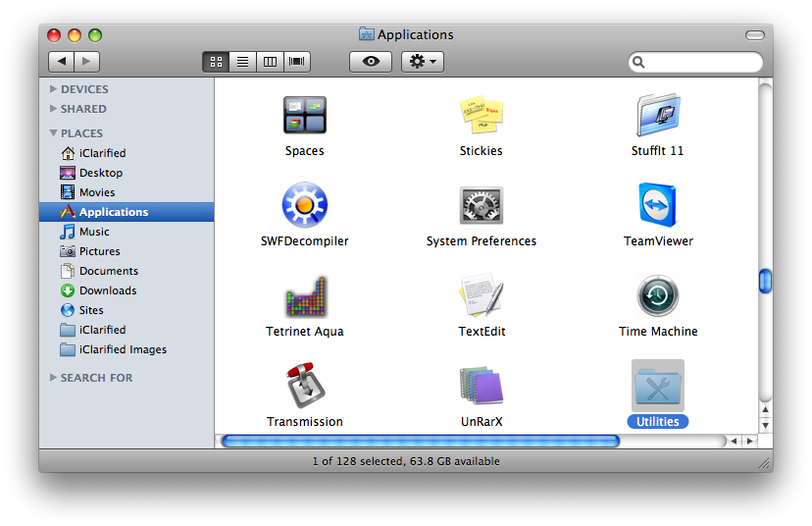This screenshot has width=812, height=526.
Task: Click the Time Machine icon
Action: pos(658,296)
